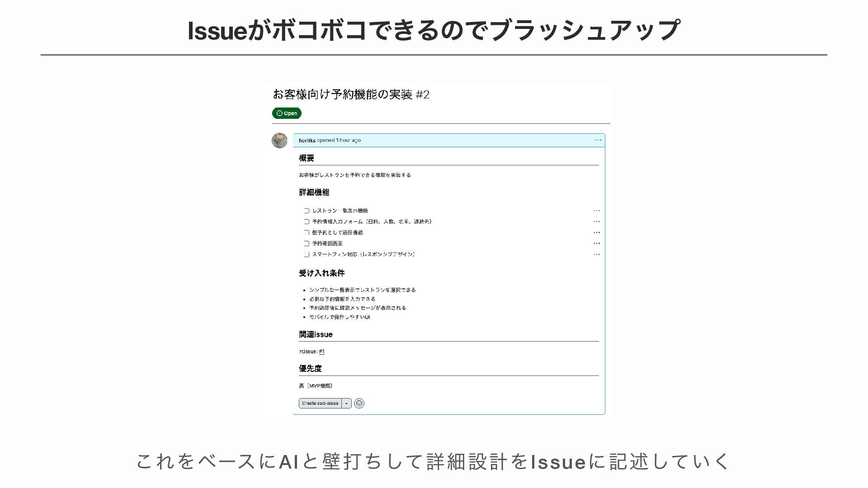868x488 pixels.
Task: Check the レストラン一覧表示機能 checkbox
Action: pos(307,211)
